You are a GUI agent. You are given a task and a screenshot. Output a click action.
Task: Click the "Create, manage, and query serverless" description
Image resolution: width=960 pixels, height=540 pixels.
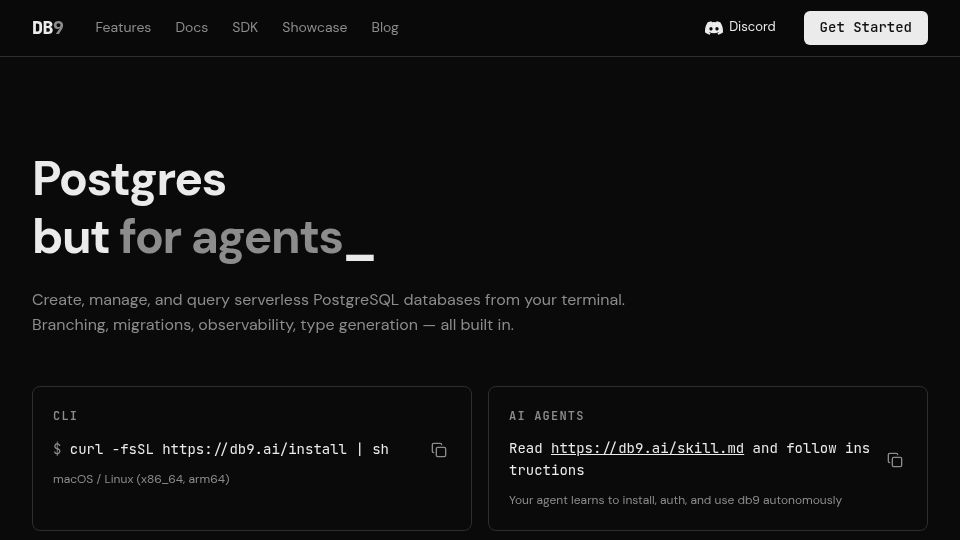click(x=328, y=300)
